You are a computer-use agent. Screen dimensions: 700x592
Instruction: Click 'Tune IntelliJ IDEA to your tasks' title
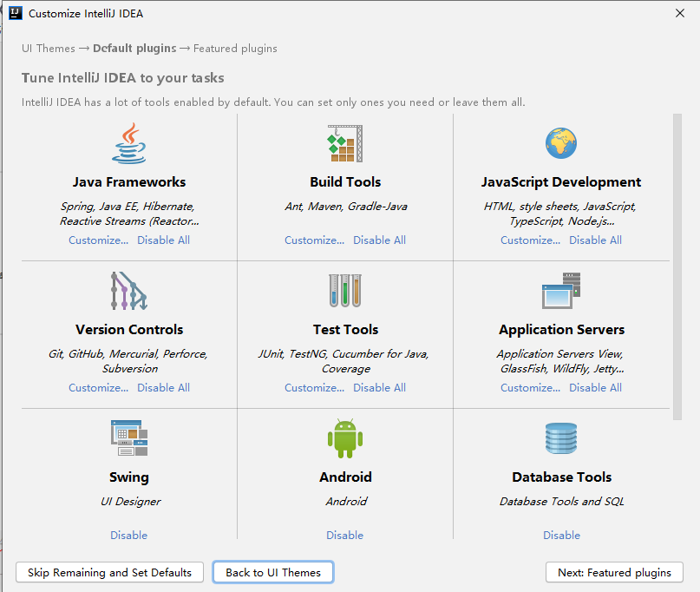123,78
